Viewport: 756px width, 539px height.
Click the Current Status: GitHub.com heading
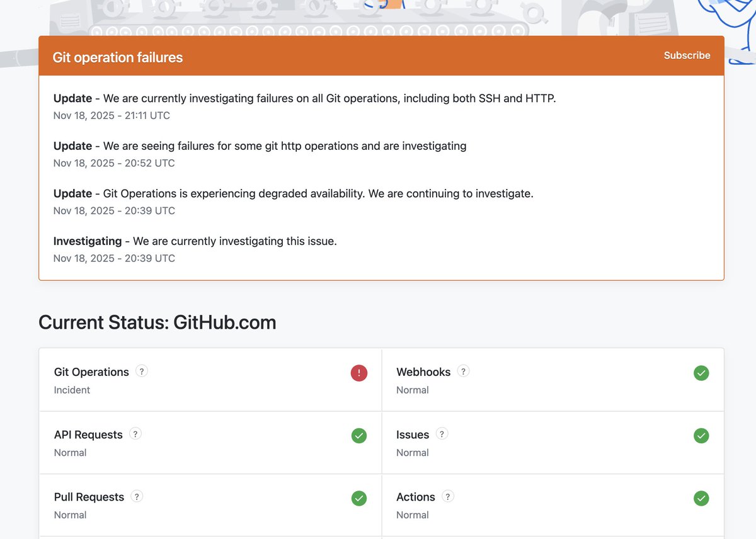point(157,322)
